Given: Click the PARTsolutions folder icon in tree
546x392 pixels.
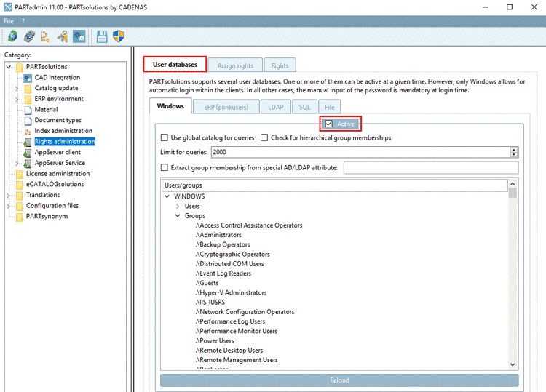Looking at the screenshot, I should click(20, 67).
